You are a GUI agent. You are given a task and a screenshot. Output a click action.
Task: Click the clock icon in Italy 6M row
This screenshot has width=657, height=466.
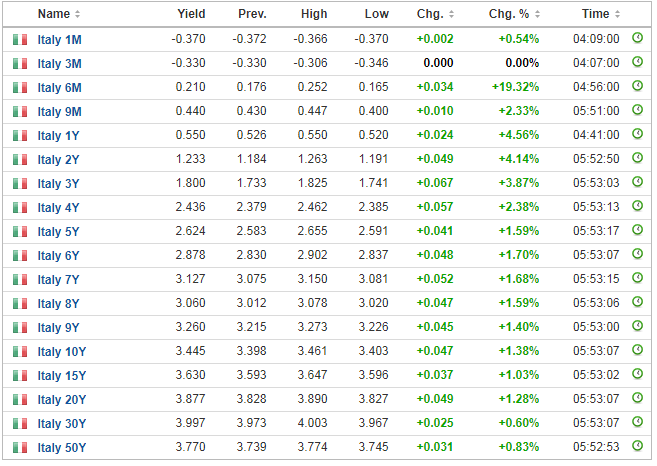coord(638,86)
